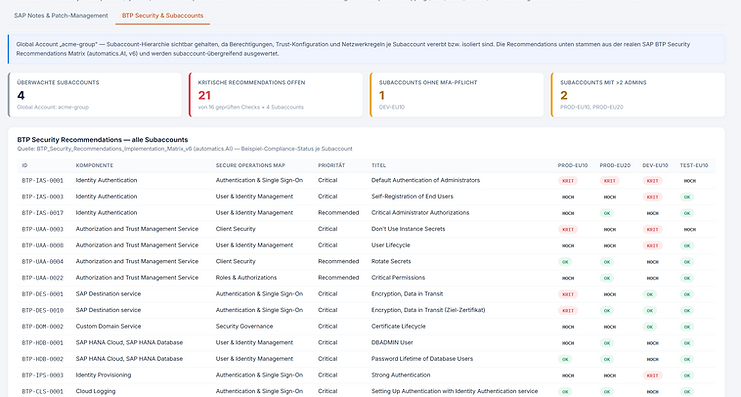Open the Überwachte Subaccounts card
This screenshot has height=397, width=741.
[x=95, y=95]
